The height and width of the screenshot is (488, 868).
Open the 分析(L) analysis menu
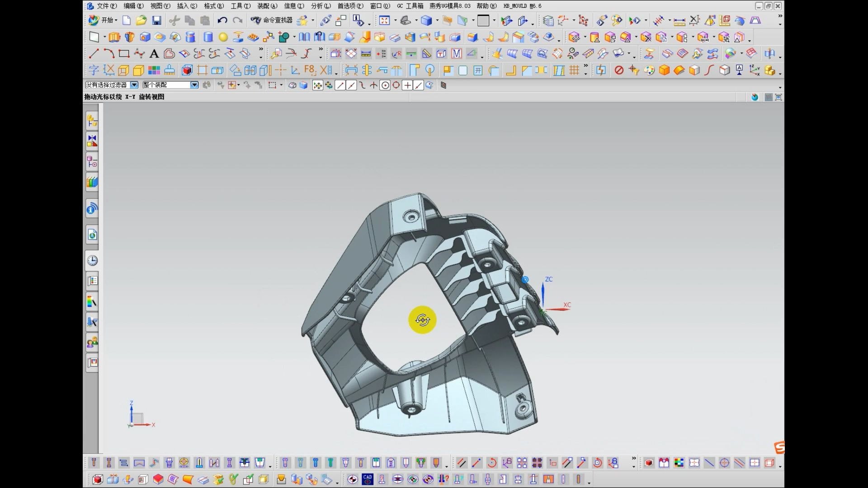[321, 6]
